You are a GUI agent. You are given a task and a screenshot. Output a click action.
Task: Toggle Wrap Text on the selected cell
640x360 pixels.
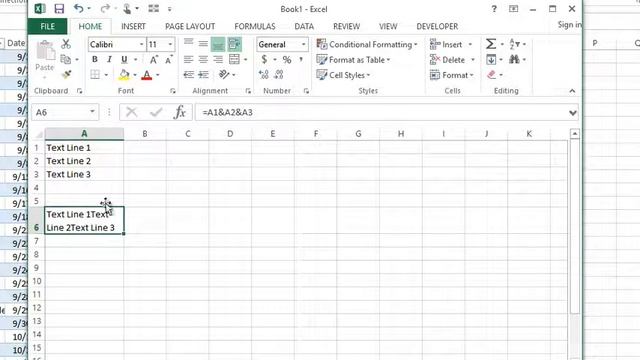(234, 44)
